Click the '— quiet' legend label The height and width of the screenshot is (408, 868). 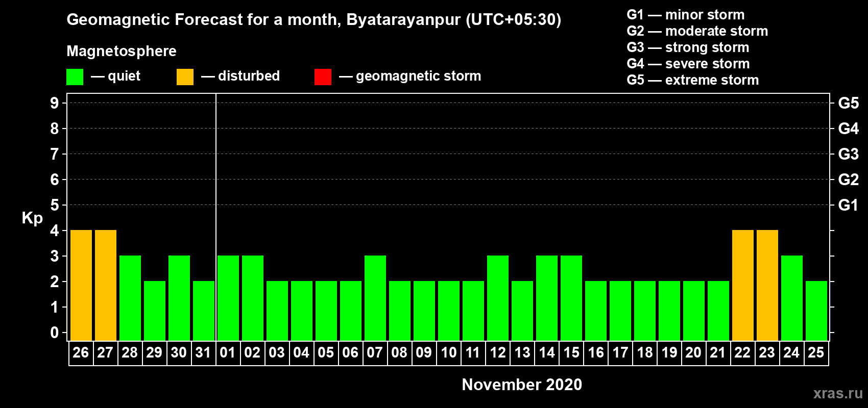(115, 76)
